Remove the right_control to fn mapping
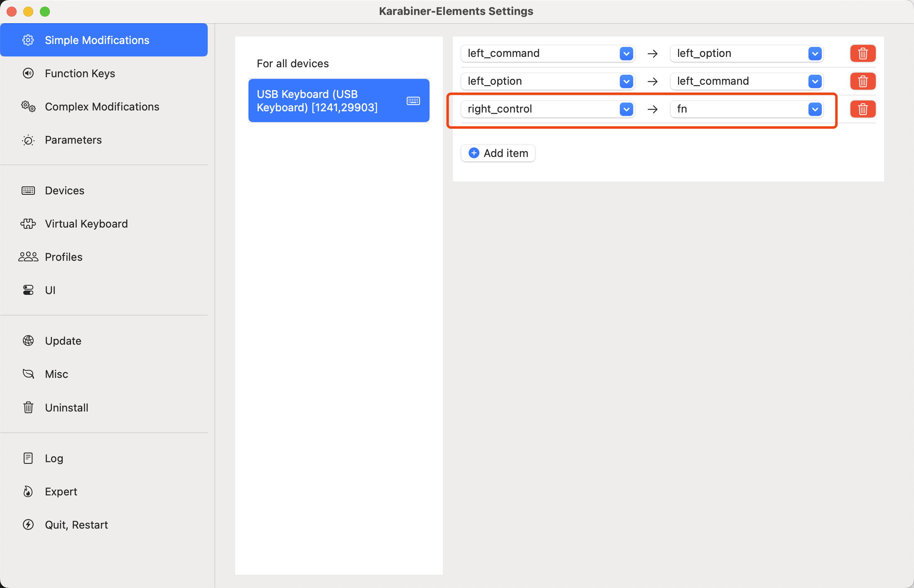 (862, 109)
